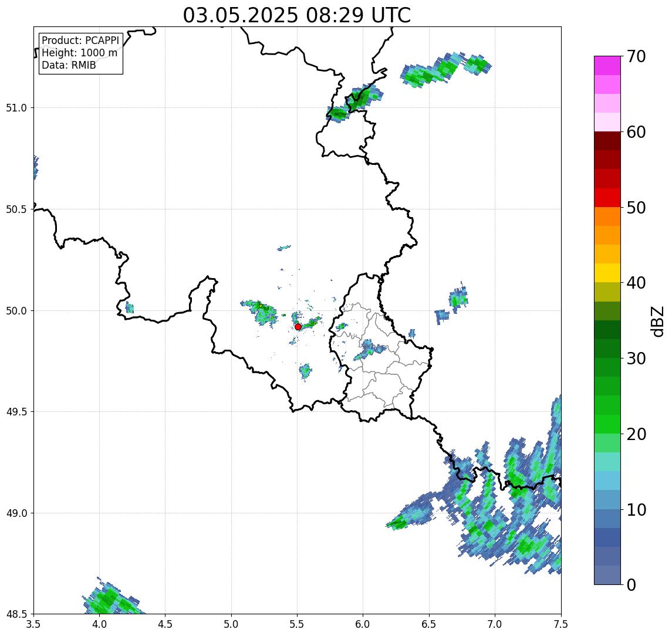Click the 50.0 latitude axis label

click(x=16, y=311)
